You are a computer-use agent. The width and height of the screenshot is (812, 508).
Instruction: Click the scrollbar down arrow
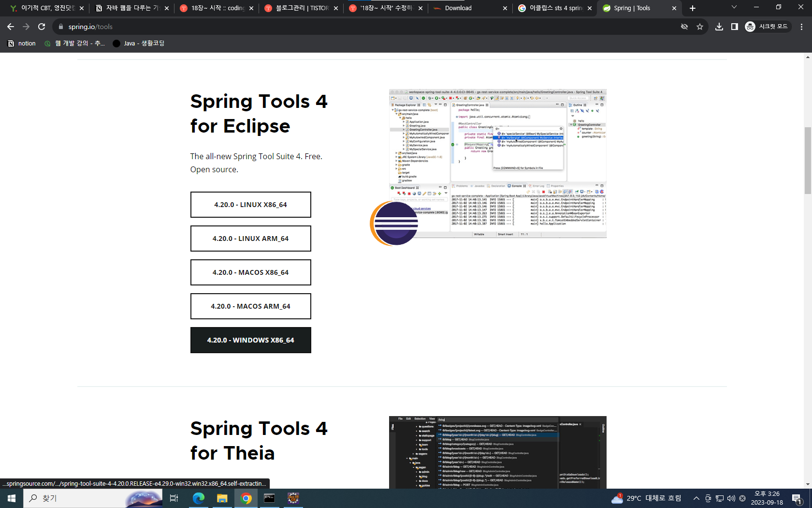point(808,484)
